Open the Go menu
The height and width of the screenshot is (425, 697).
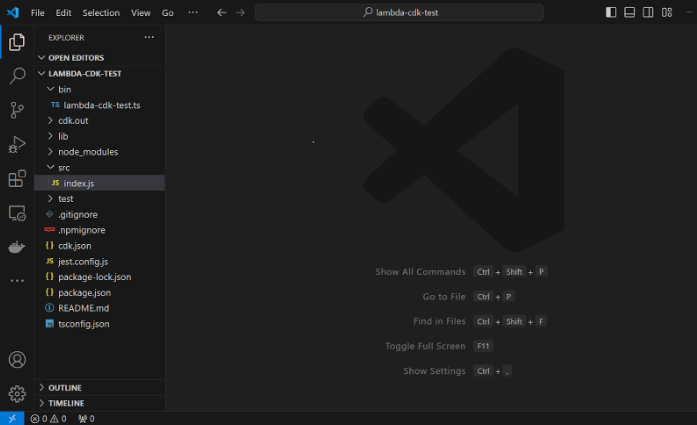pyautogui.click(x=168, y=13)
